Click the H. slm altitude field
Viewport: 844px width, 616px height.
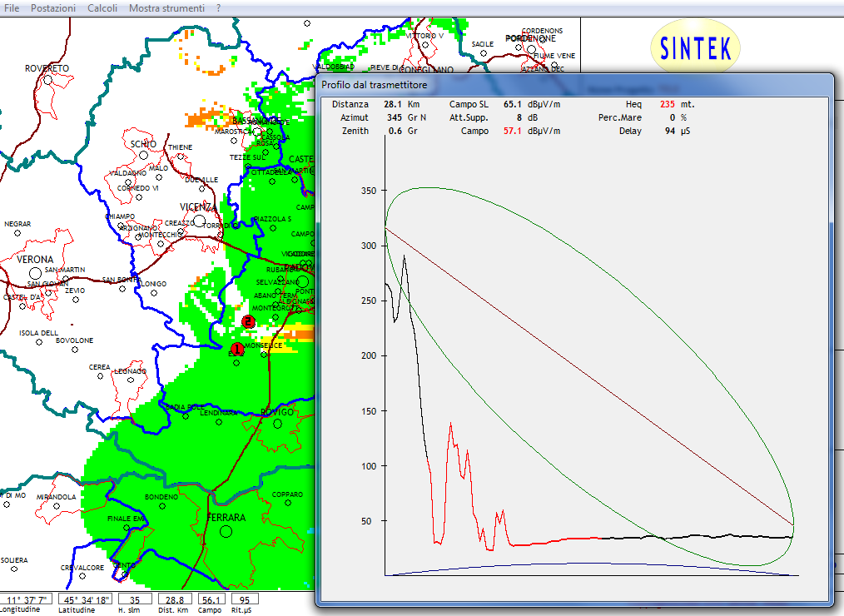pos(135,599)
